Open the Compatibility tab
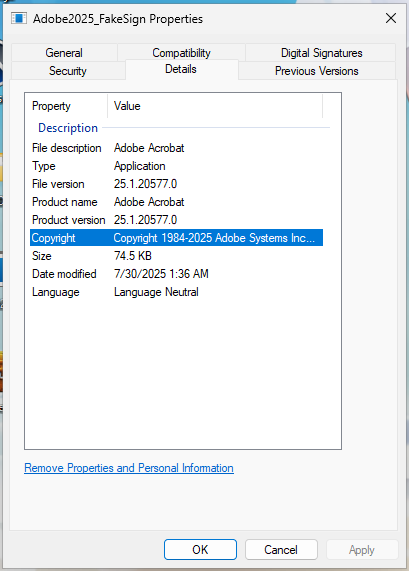 pyautogui.click(x=181, y=53)
